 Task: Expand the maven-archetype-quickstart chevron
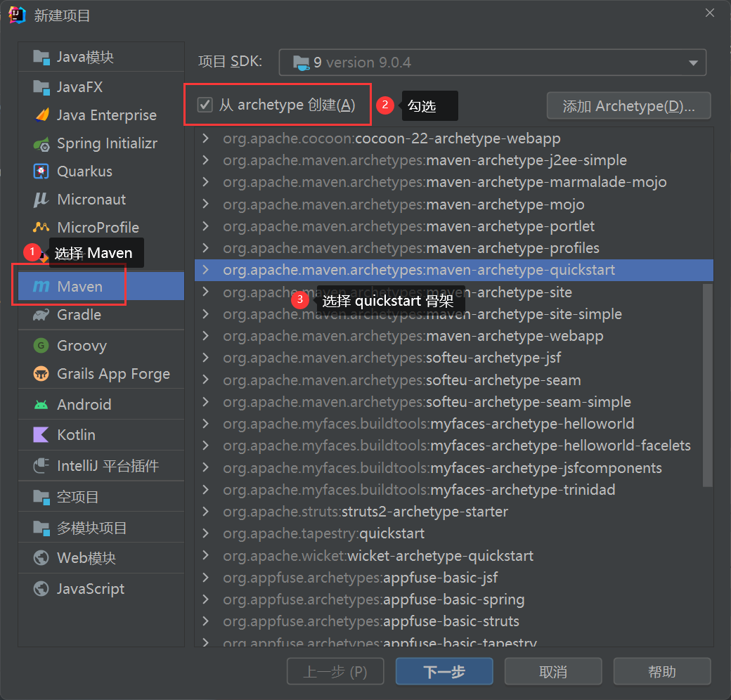205,270
